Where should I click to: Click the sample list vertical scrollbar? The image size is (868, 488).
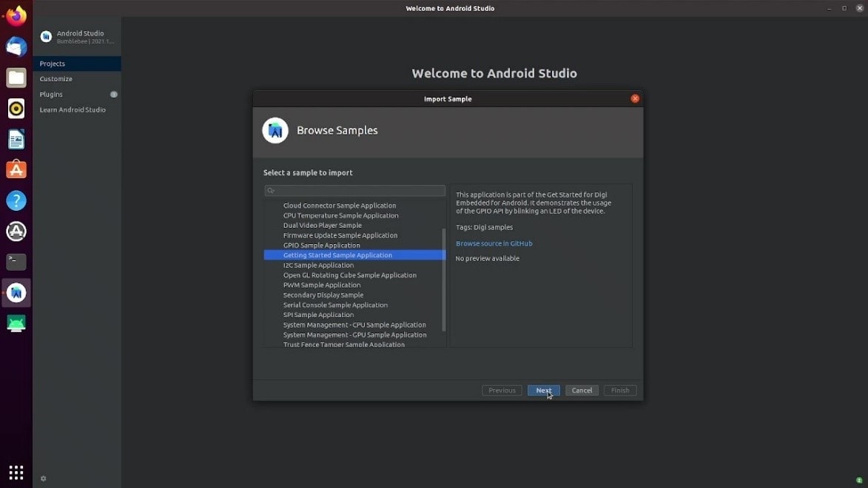point(444,279)
